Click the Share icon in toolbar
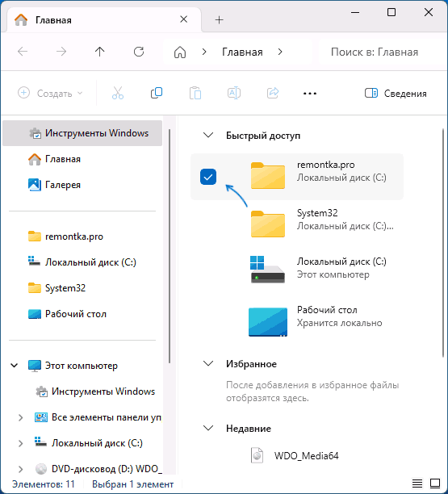 [x=273, y=94]
